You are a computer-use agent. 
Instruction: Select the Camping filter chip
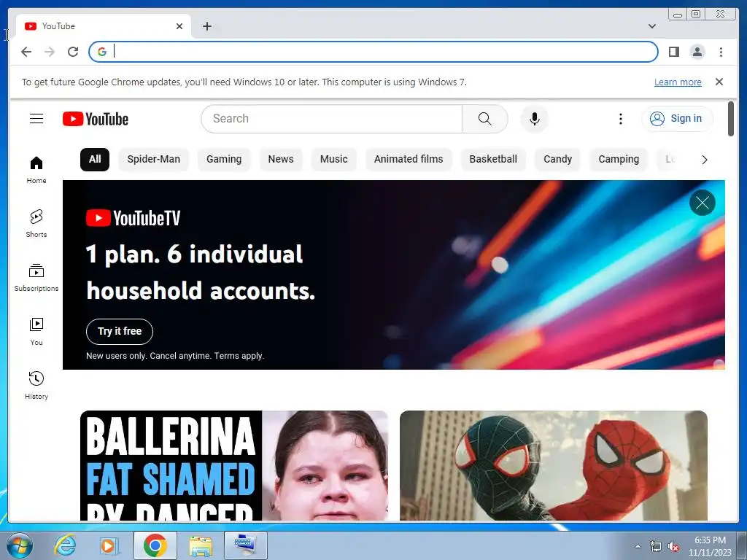[x=619, y=159]
